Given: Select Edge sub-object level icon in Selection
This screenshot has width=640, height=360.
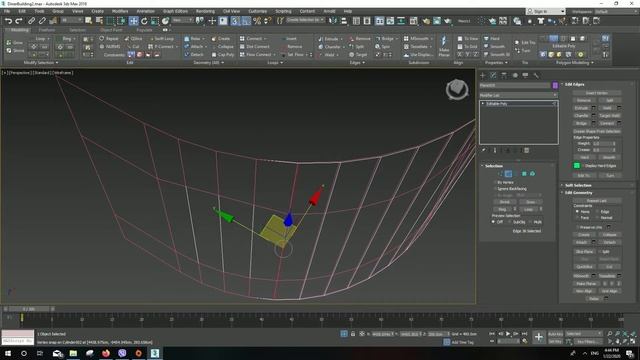Looking at the screenshot, I should pos(508,174).
